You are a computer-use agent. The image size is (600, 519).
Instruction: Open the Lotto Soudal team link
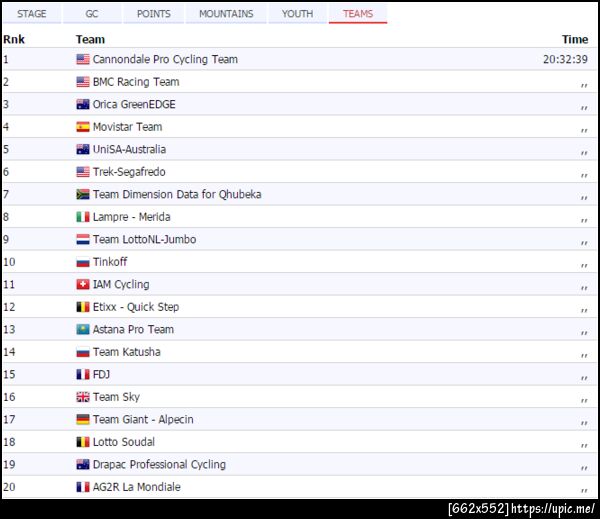click(124, 442)
